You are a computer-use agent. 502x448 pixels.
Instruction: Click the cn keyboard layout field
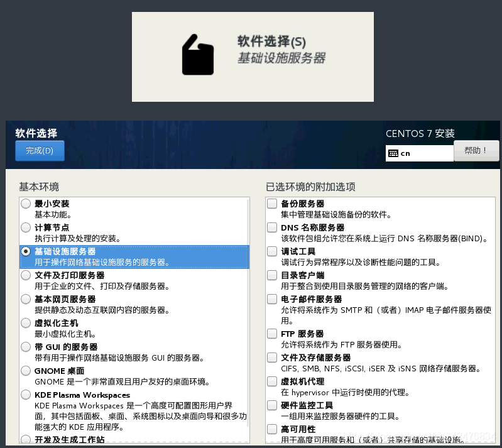(x=424, y=153)
